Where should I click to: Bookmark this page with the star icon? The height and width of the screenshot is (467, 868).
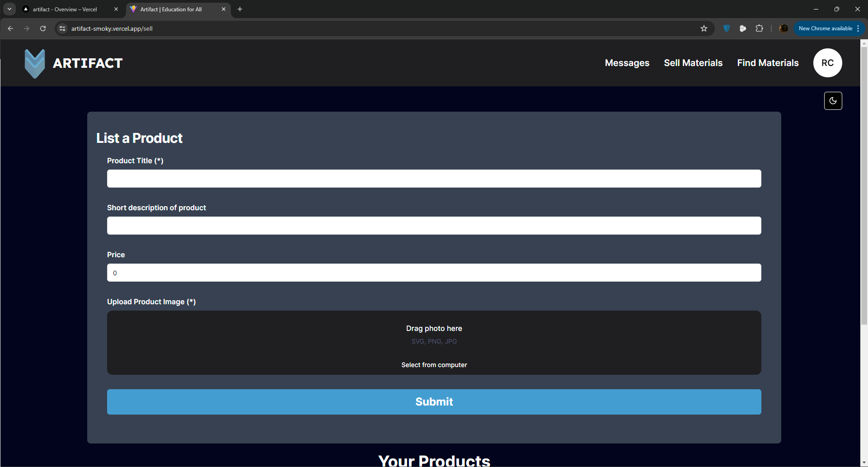click(704, 28)
